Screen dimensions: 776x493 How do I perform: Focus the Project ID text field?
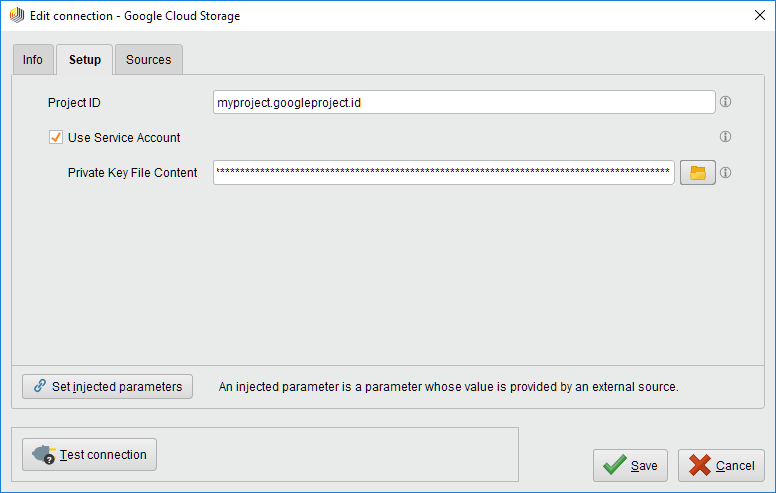(x=464, y=102)
